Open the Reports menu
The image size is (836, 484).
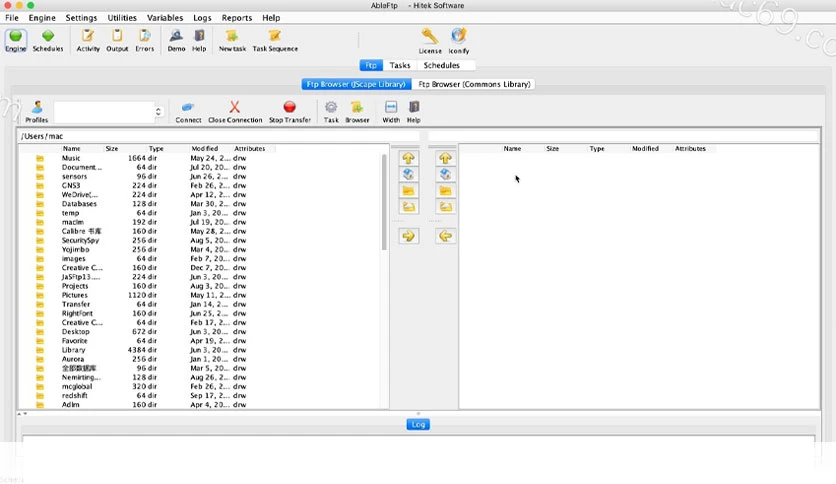click(x=237, y=18)
